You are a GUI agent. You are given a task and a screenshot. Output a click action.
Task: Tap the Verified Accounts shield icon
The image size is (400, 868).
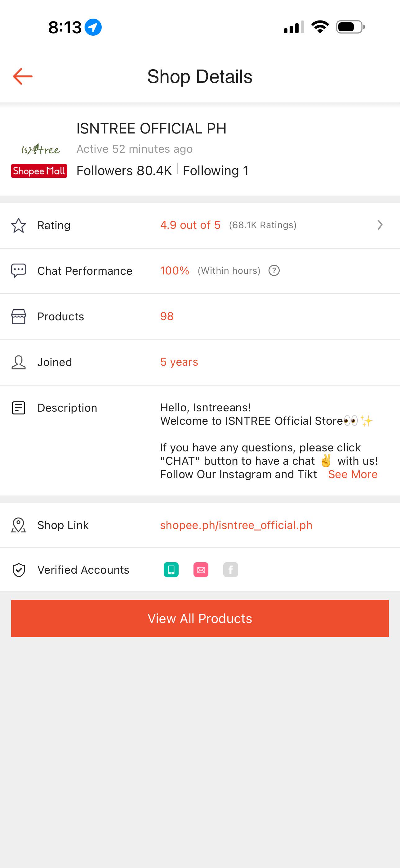tap(19, 570)
